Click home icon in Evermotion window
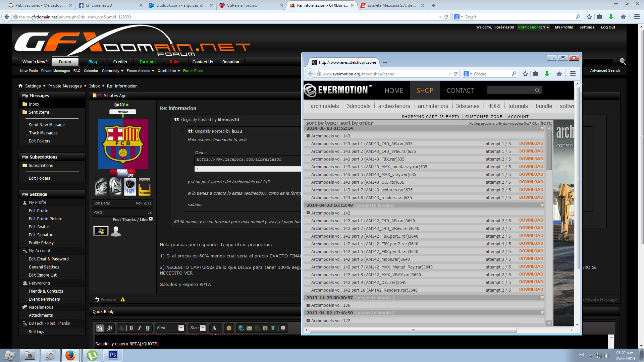The height and width of the screenshot is (362, 644). pyautogui.click(x=559, y=74)
